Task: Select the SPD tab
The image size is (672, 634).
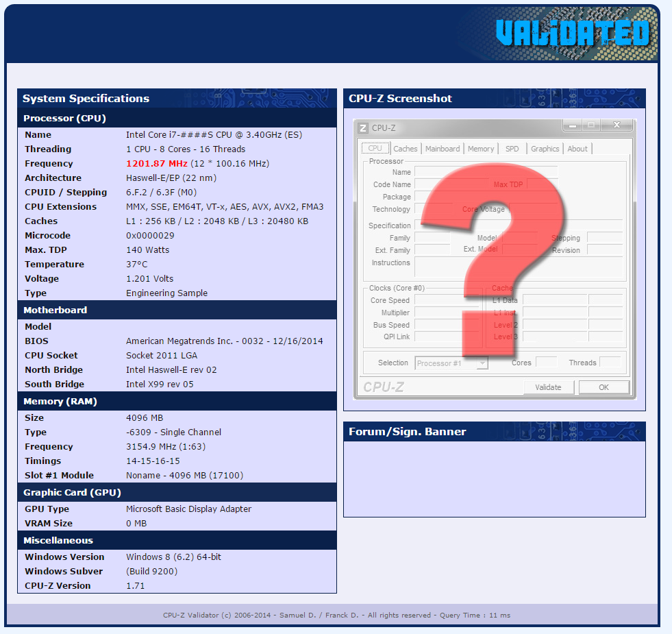Action: point(512,149)
